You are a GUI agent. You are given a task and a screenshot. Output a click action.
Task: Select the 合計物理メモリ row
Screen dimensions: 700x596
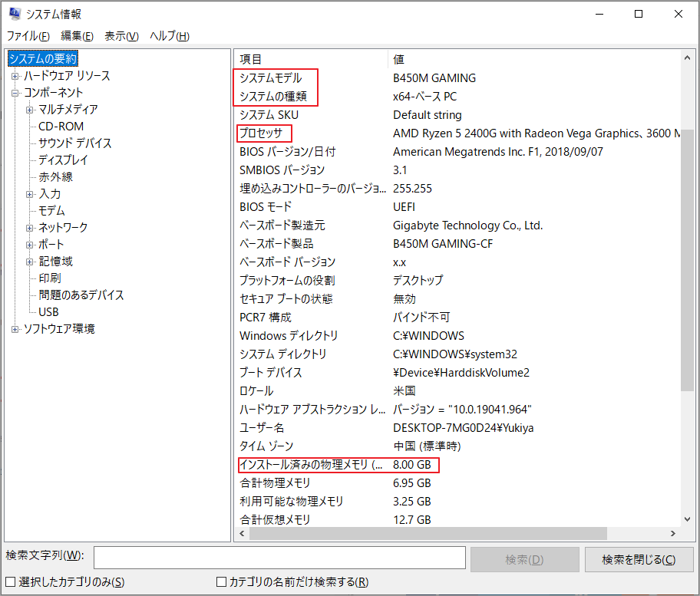pos(457,483)
